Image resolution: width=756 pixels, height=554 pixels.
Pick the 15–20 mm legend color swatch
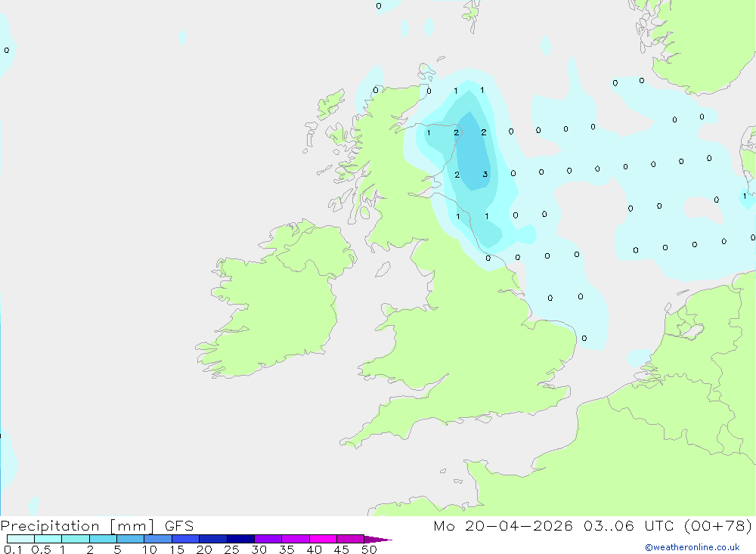186,539
